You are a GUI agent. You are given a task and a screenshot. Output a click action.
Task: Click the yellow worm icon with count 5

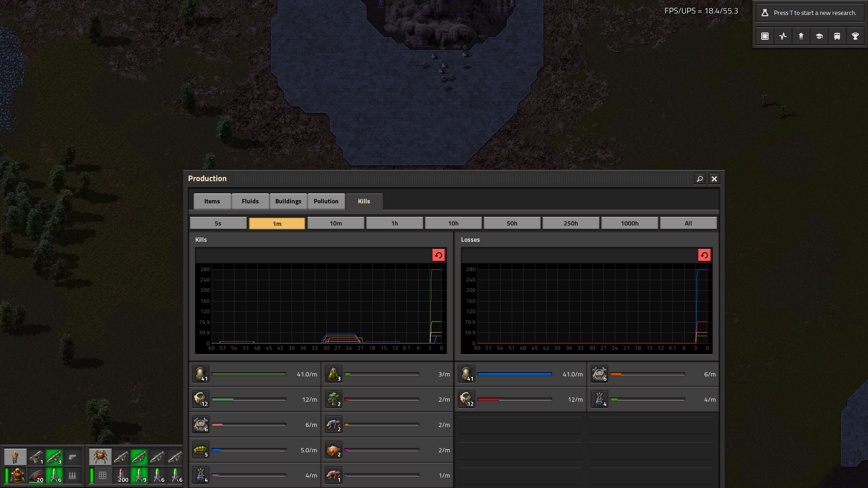pos(201,450)
